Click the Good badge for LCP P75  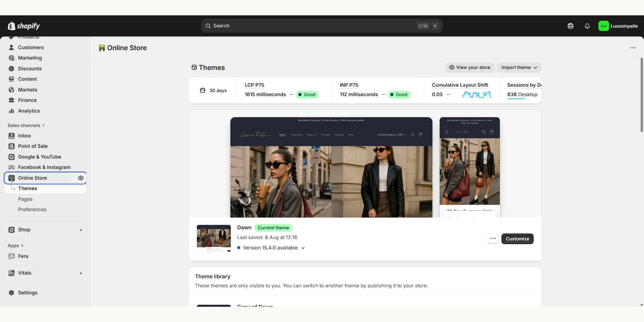pyautogui.click(x=307, y=95)
